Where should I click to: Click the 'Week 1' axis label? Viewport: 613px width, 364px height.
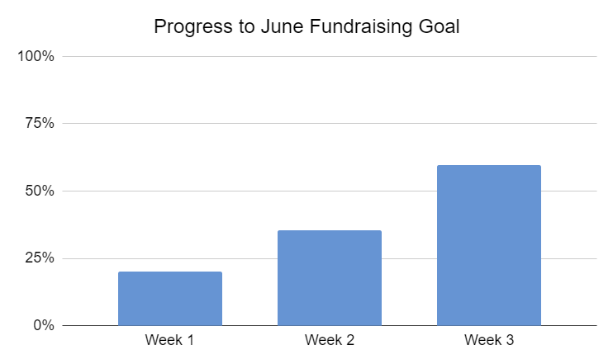(x=170, y=340)
